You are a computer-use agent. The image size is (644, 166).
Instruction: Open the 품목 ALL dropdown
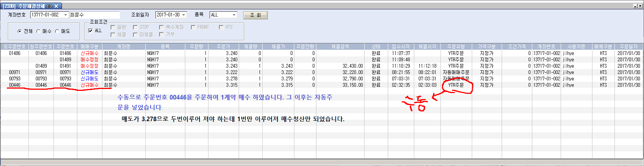pos(234,15)
